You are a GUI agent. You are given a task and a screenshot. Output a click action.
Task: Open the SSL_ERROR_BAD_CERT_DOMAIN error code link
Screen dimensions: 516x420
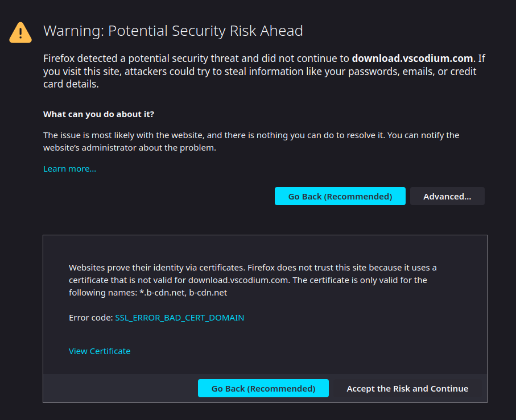(179, 318)
